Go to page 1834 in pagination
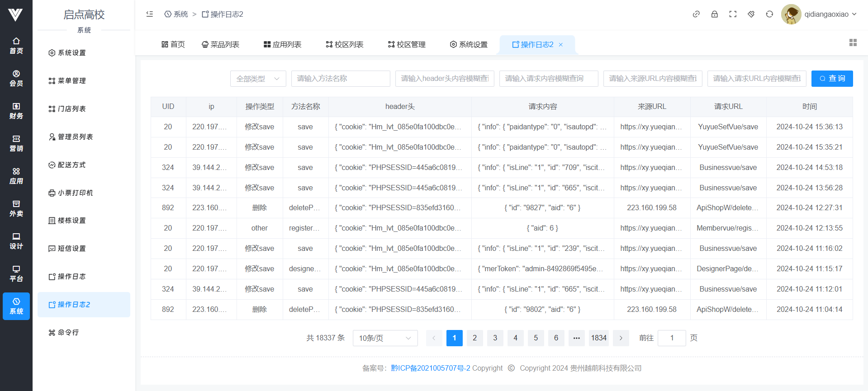The width and height of the screenshot is (868, 391). (598, 338)
